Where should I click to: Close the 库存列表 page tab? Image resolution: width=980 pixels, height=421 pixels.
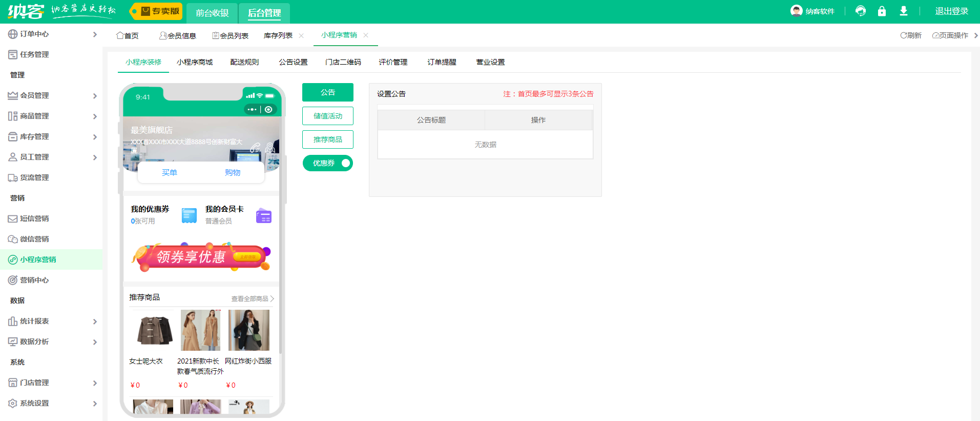click(301, 35)
